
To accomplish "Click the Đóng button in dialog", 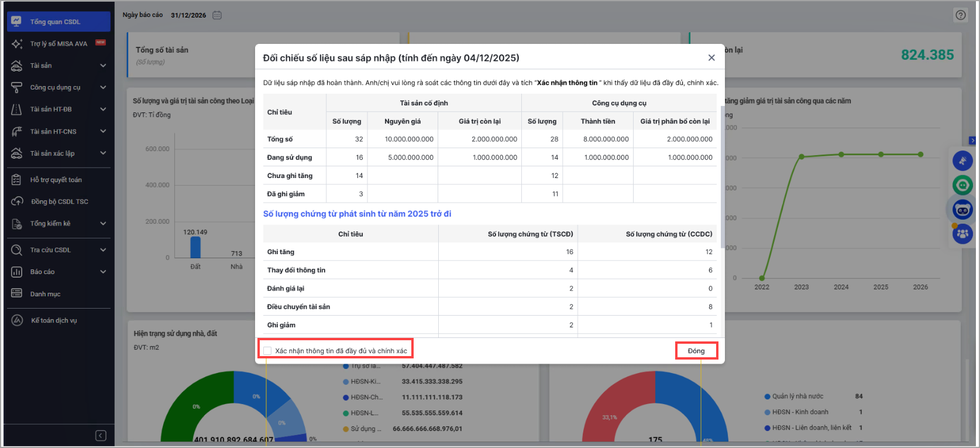I will (x=696, y=351).
